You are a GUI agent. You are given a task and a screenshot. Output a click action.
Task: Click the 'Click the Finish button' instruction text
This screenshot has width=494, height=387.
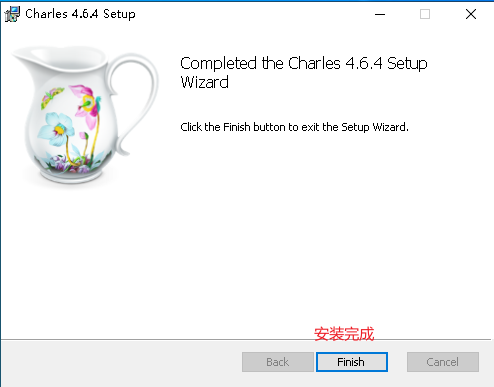(x=294, y=127)
